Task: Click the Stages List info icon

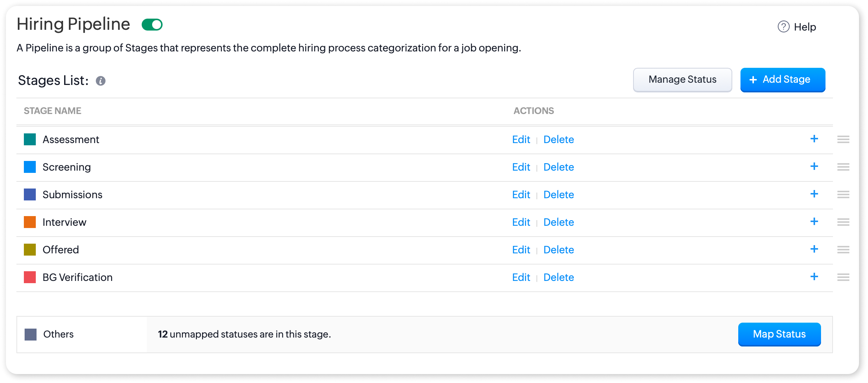Action: click(101, 81)
